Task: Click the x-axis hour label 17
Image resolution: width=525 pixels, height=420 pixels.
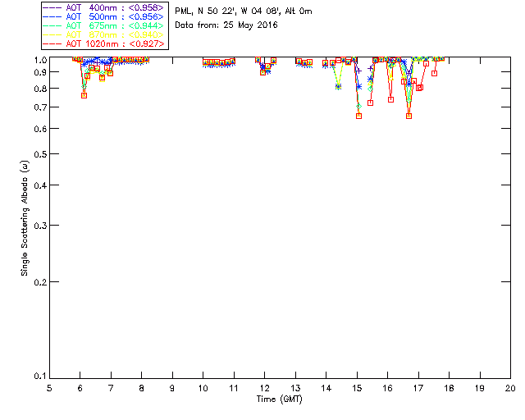Action: pos(418,388)
